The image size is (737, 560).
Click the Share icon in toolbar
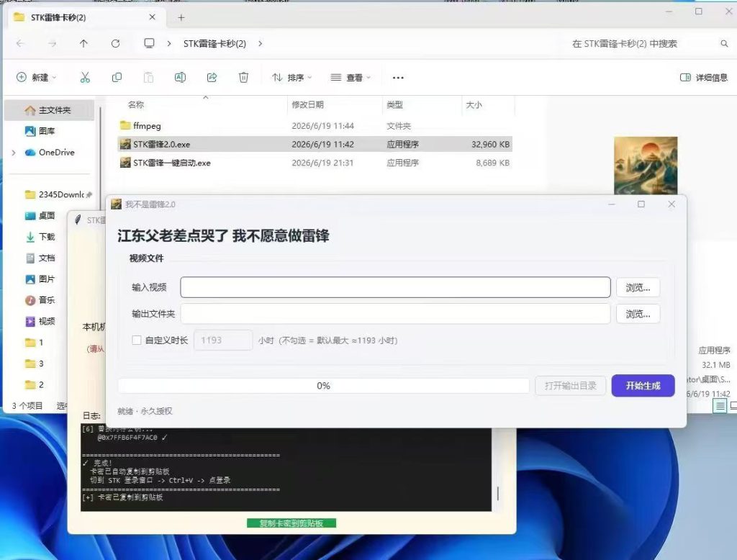click(x=212, y=77)
